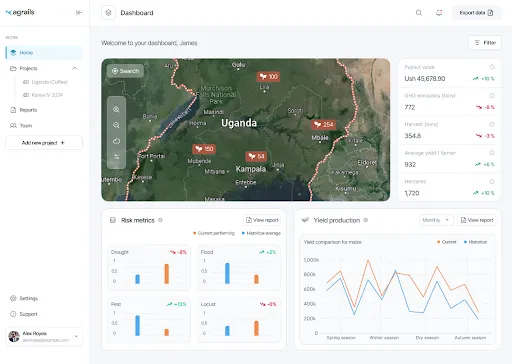The width and height of the screenshot is (512, 364).
Task: Select the 150 crop marker near Mubende
Action: point(204,149)
